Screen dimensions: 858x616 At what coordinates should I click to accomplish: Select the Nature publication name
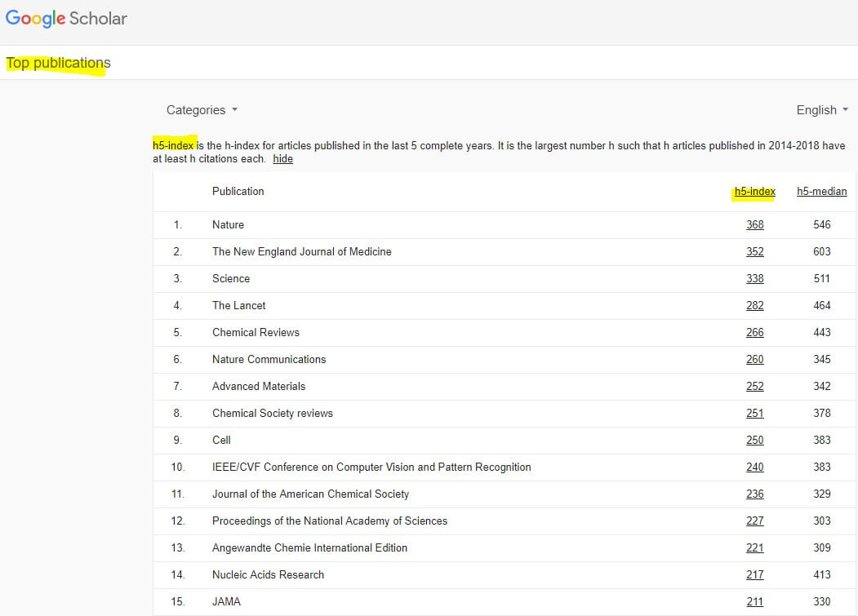(x=229, y=225)
